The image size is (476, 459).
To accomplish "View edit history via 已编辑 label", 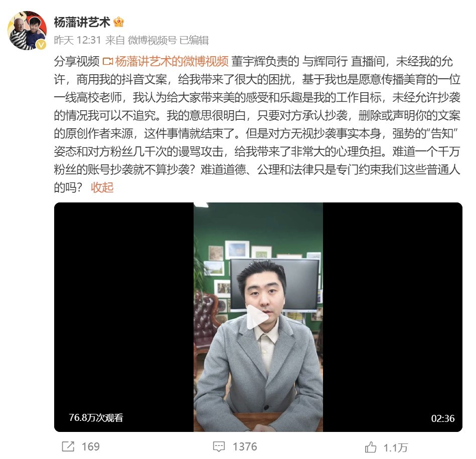I will point(194,40).
